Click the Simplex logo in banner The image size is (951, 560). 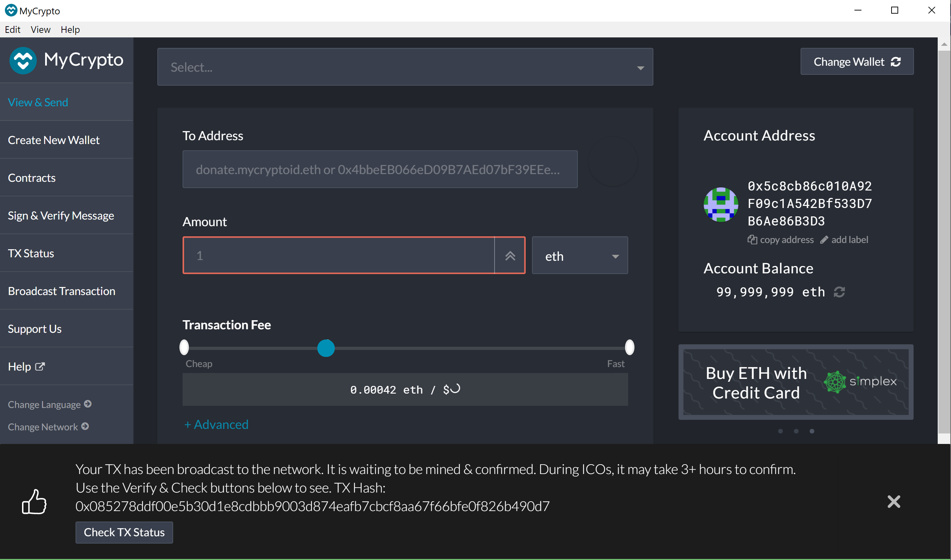click(860, 381)
